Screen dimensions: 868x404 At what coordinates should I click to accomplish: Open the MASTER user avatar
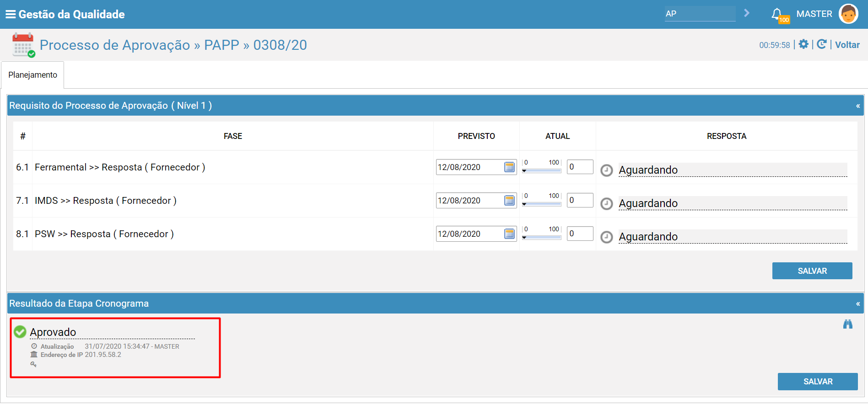pyautogui.click(x=848, y=14)
